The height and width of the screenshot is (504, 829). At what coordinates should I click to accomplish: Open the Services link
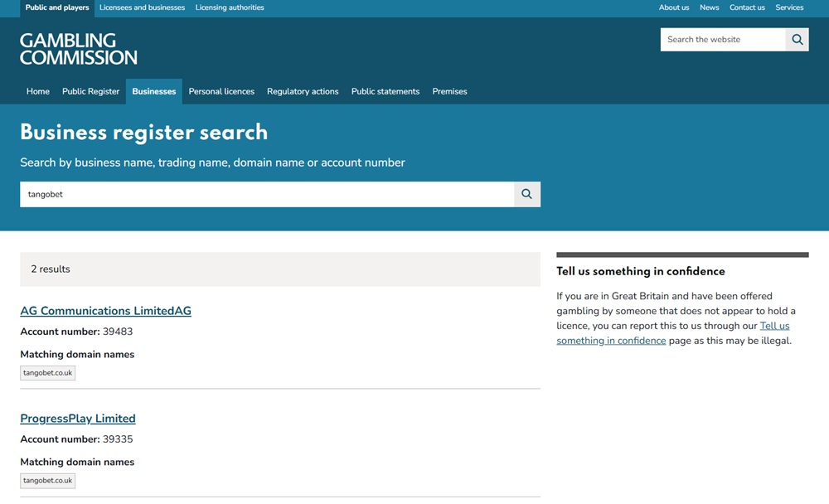[x=789, y=7]
